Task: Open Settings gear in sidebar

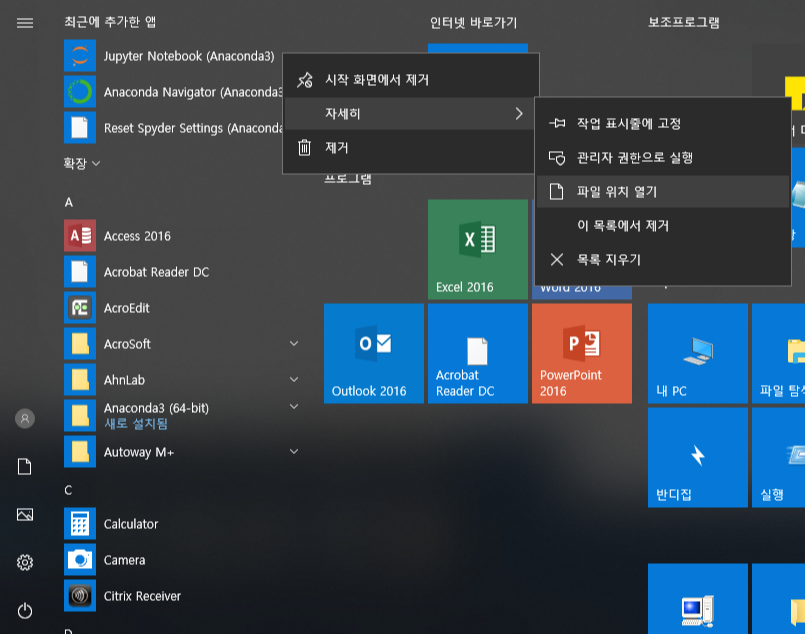Action: (25, 563)
